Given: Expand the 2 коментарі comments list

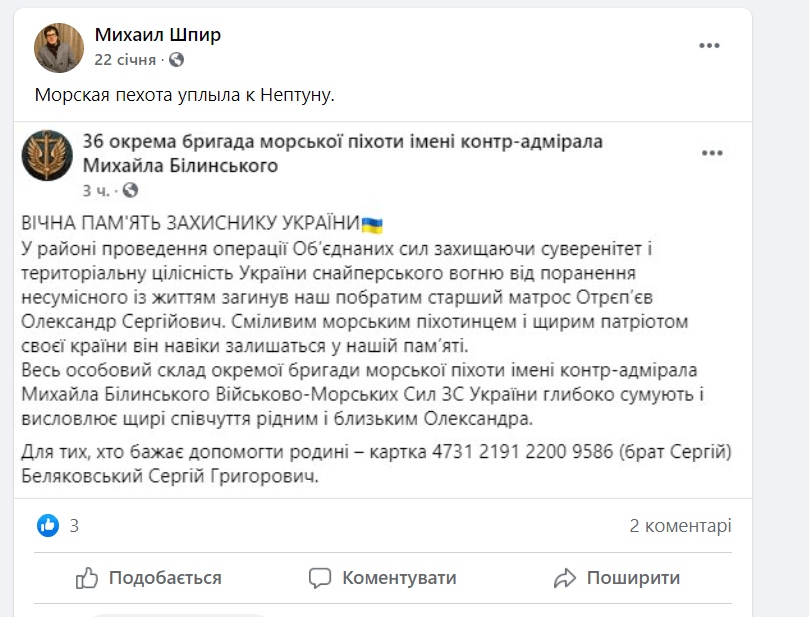Looking at the screenshot, I should pos(680,525).
